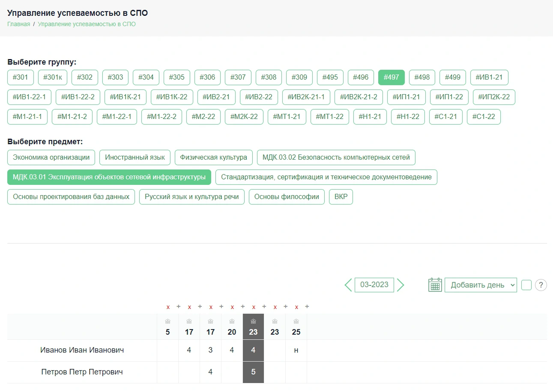Click Иванов's grade 4 in highlighted column
Image resolution: width=553 pixels, height=392 pixels.
(253, 350)
